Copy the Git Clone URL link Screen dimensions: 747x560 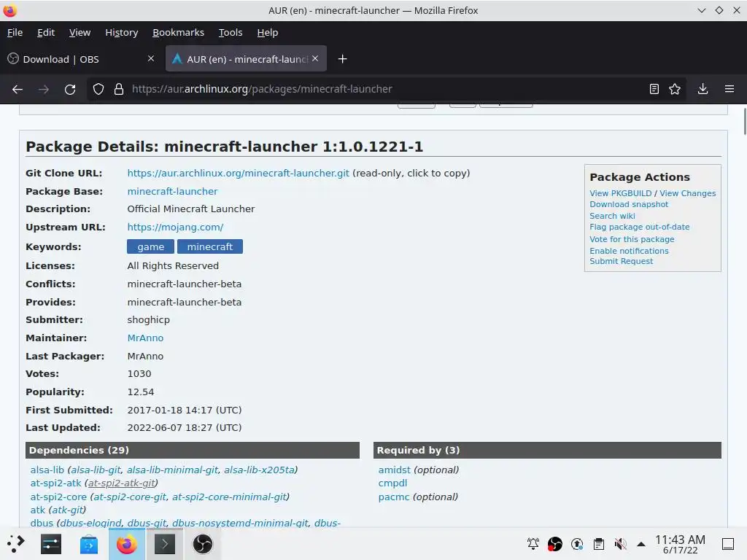point(239,174)
